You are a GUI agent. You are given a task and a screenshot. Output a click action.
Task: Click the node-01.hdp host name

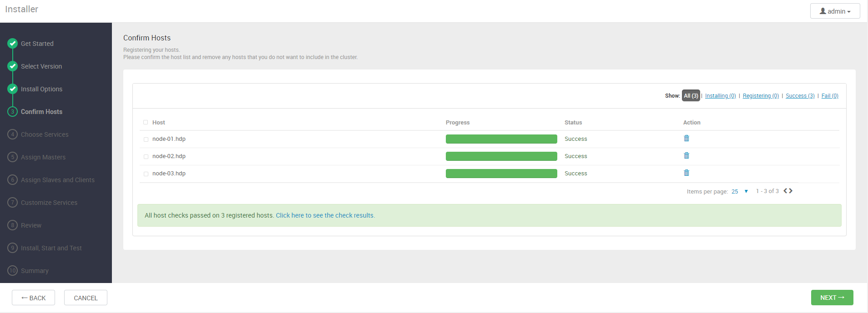(169, 139)
